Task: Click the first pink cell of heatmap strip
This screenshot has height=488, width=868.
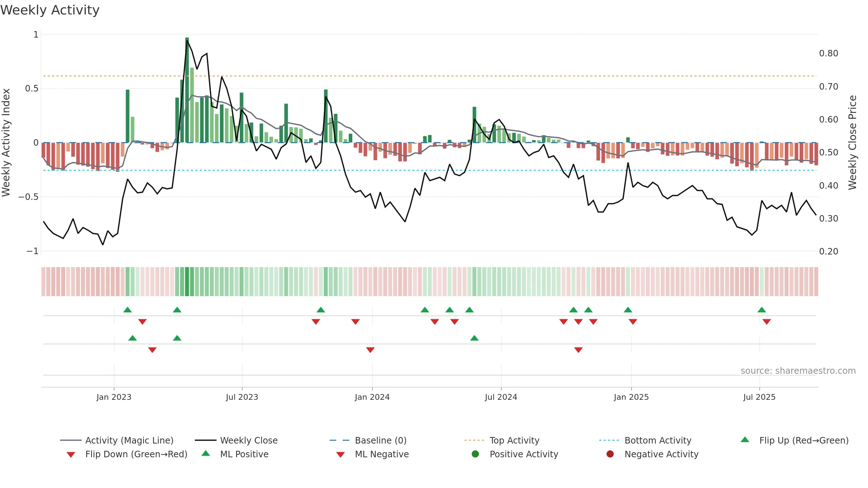Action: 43,282
